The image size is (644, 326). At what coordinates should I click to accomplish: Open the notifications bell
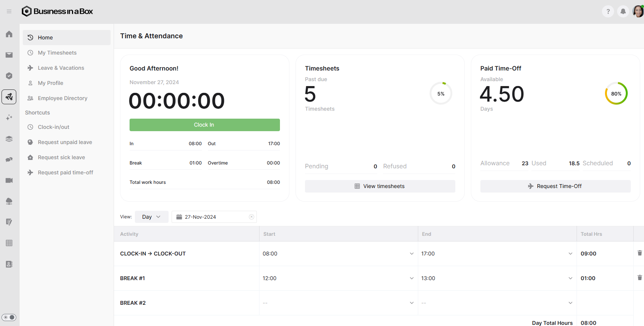(623, 11)
